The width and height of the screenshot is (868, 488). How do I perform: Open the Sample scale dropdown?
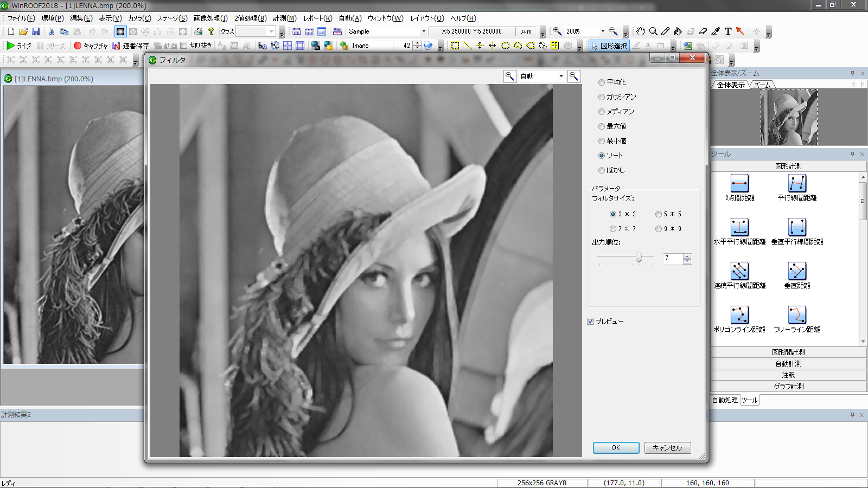click(424, 31)
